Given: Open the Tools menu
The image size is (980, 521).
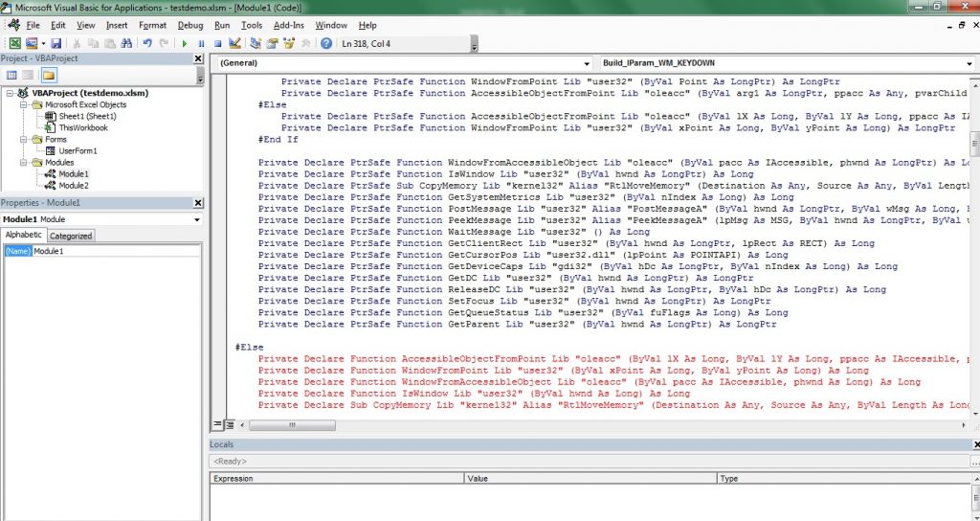Looking at the screenshot, I should [252, 25].
